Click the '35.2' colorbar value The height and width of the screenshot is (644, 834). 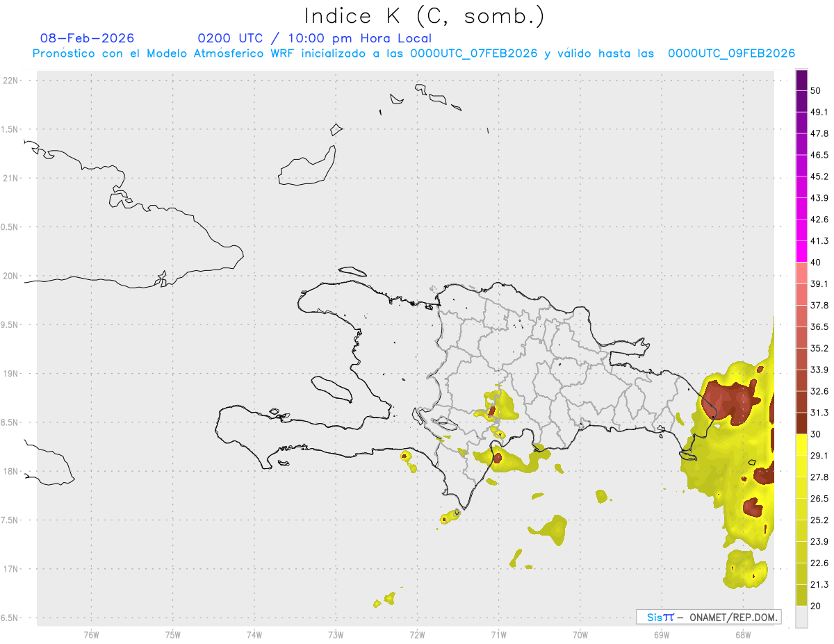point(819,348)
